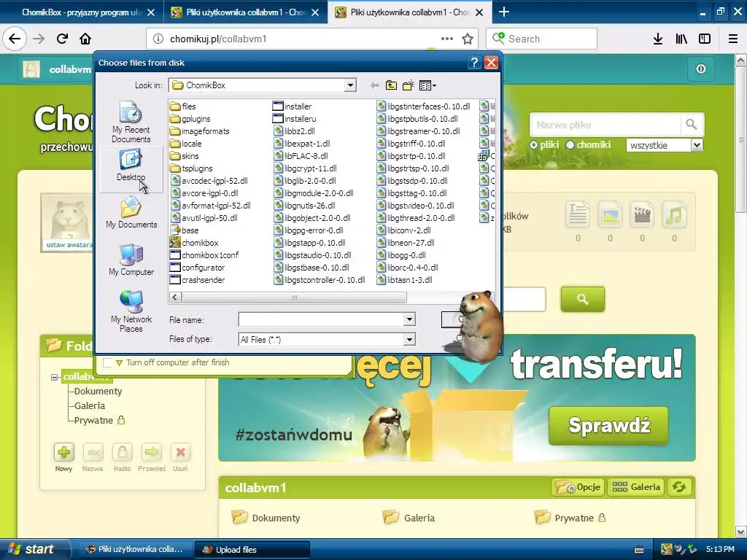
Task: Click the browser Search box
Action: [542, 39]
